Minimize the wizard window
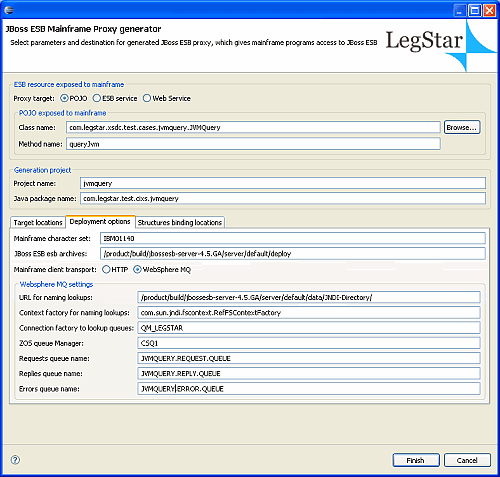The width and height of the screenshot is (500, 477). coord(460,11)
